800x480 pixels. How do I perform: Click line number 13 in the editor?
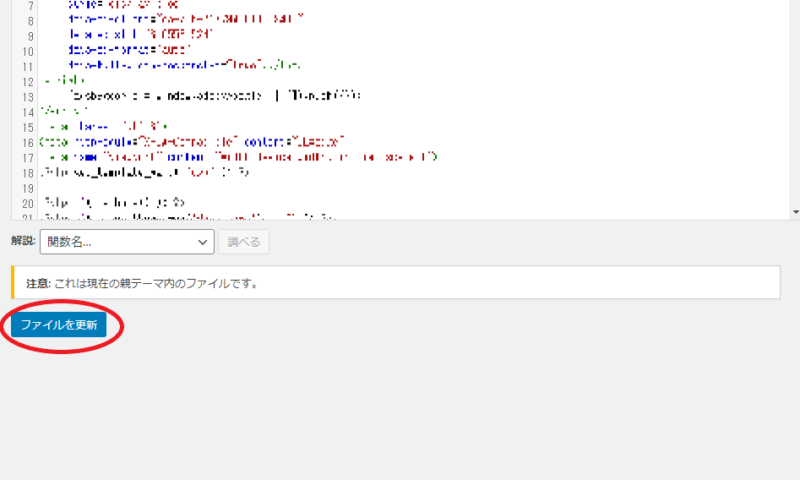point(28,97)
